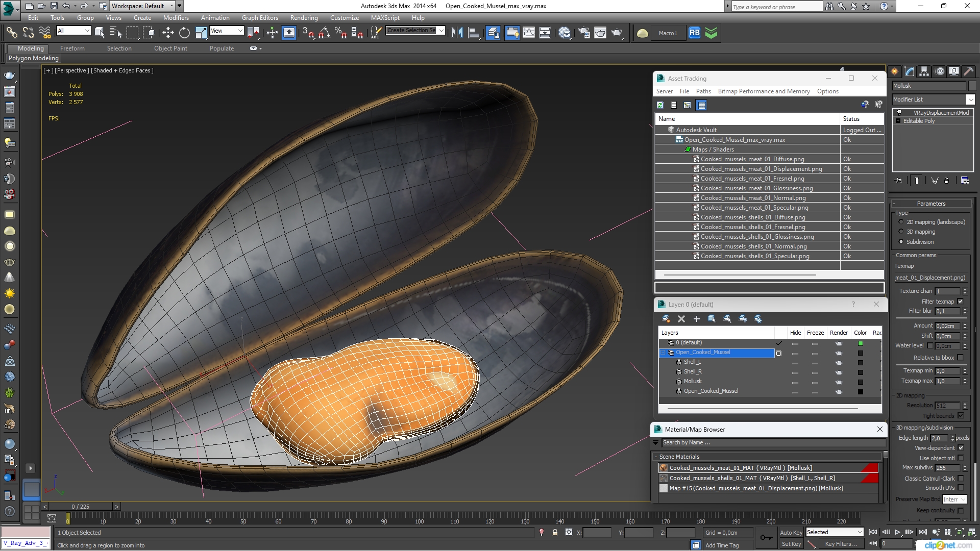Screen dimensions: 980x551
Task: Switch to the Freeform ribbon tab
Action: (72, 48)
